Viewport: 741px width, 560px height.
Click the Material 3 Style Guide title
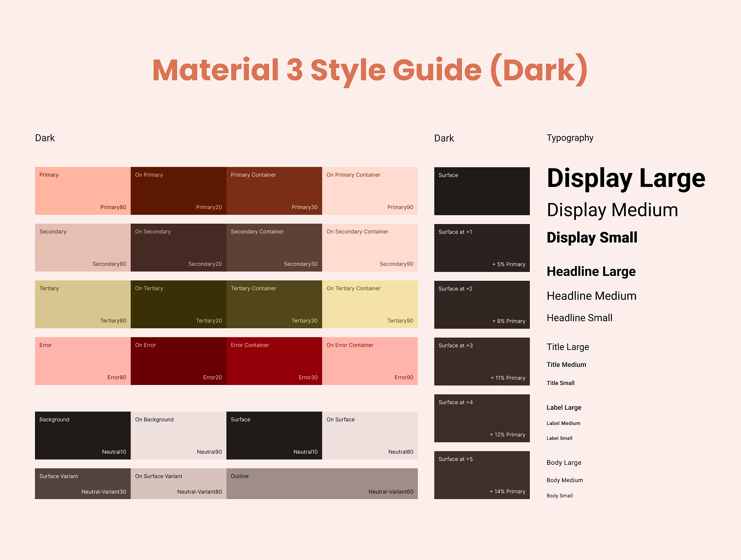[370, 70]
